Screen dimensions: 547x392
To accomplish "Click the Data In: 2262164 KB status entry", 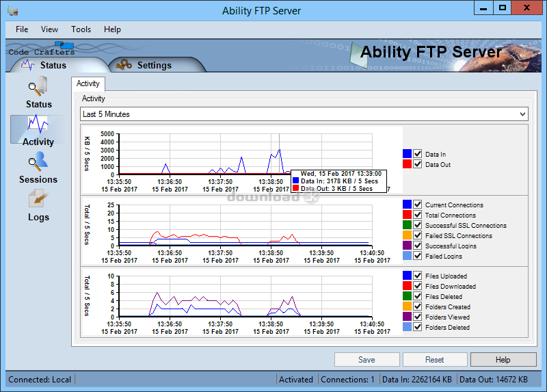I will 417,380.
